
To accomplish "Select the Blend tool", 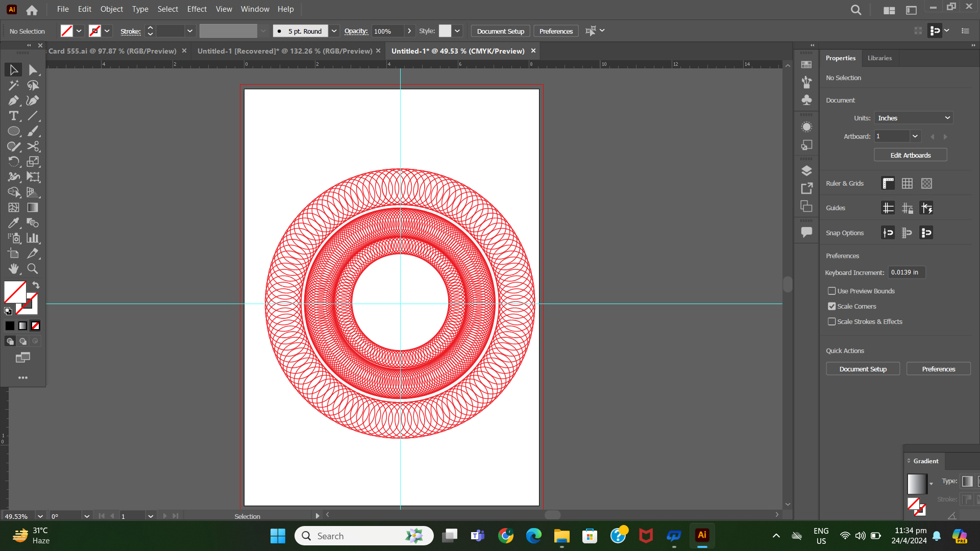I will point(33,223).
